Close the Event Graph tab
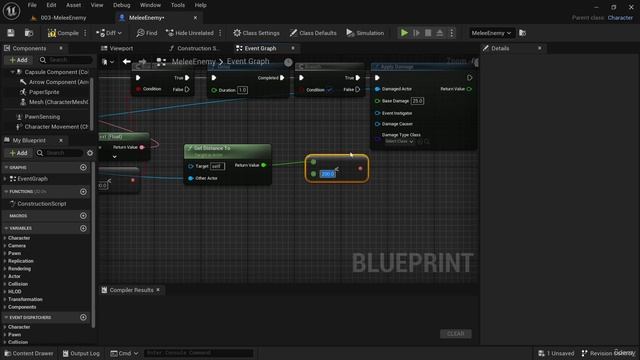Screen dimensions: 640x360 [x=293, y=48]
